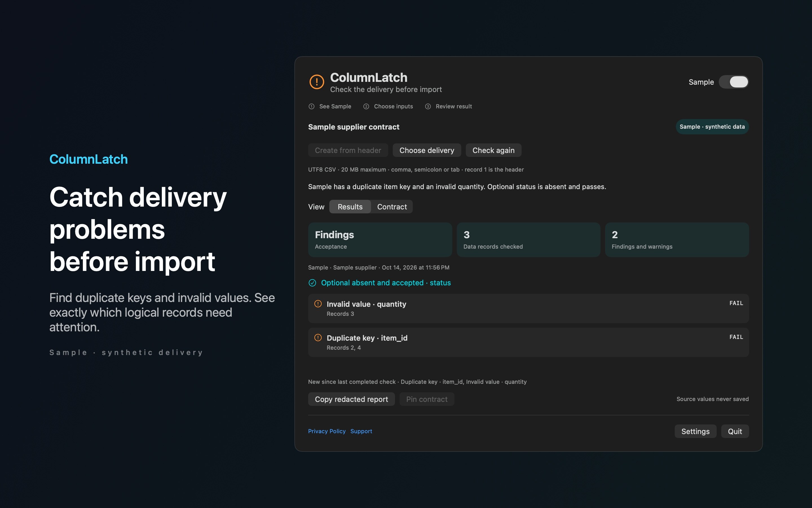Viewport: 812px width, 508px height.
Task: Click the Duplicate key · item_id finding title
Action: [x=367, y=338]
